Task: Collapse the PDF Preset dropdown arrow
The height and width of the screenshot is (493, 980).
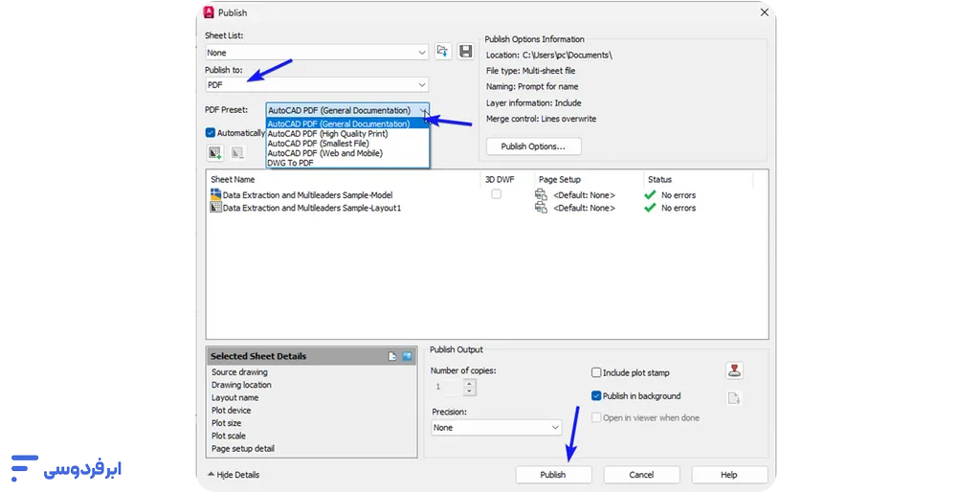Action: [424, 111]
